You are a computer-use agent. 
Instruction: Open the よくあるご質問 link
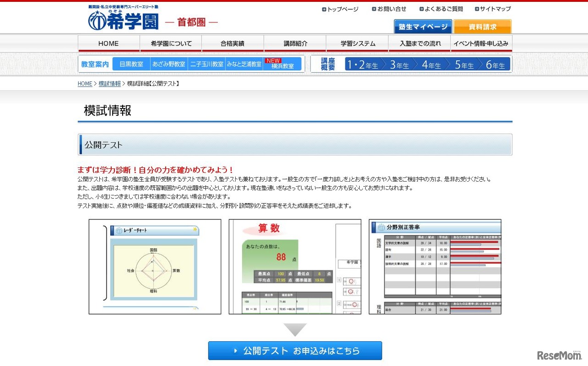[x=441, y=9]
